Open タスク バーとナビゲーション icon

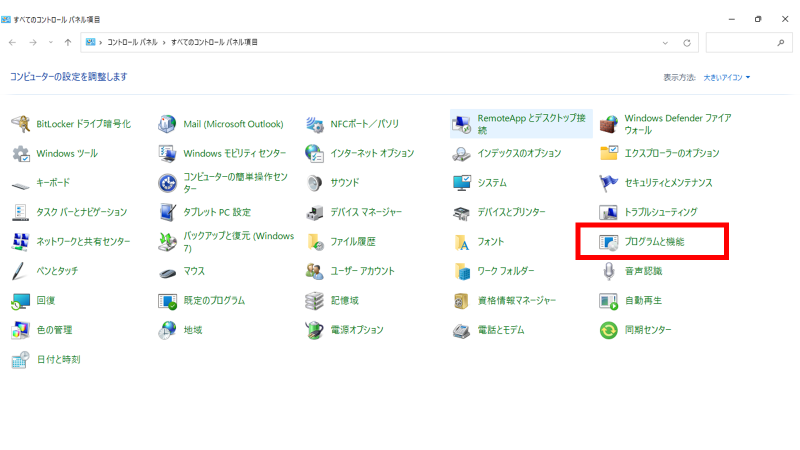pos(20,212)
